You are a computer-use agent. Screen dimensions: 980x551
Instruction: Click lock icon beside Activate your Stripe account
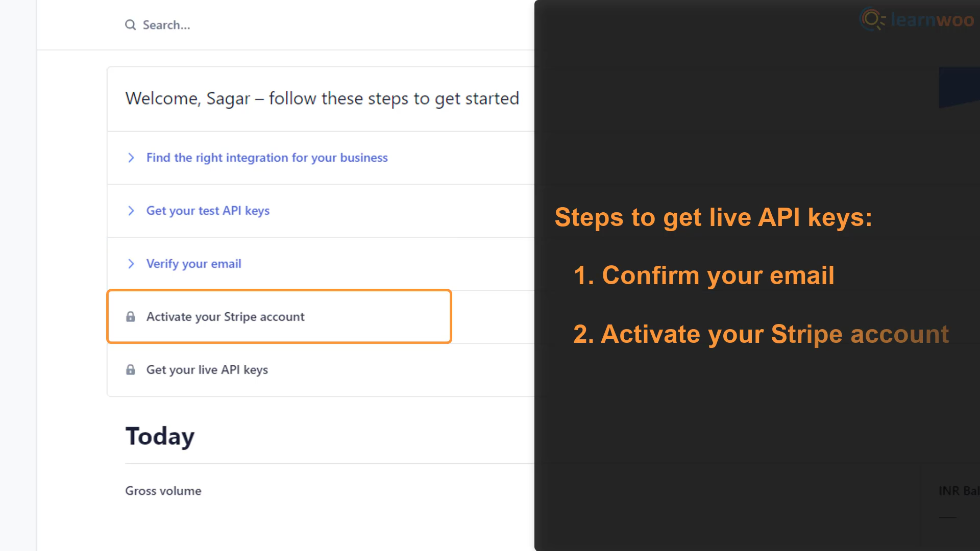[131, 317]
